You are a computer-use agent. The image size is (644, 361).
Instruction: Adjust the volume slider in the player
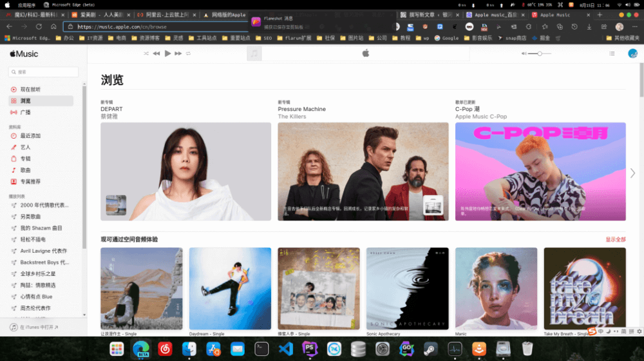point(540,54)
